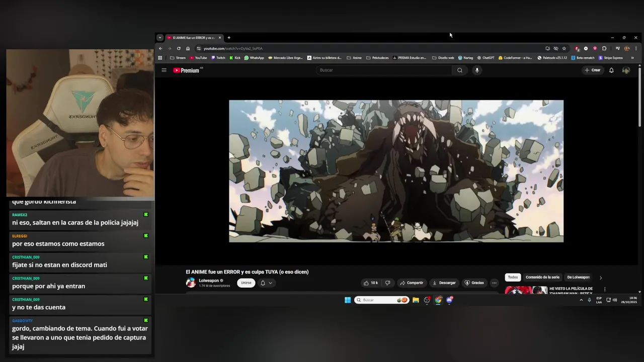Click the Gracias super thanks button
This screenshot has height=362, width=644.
click(474, 283)
